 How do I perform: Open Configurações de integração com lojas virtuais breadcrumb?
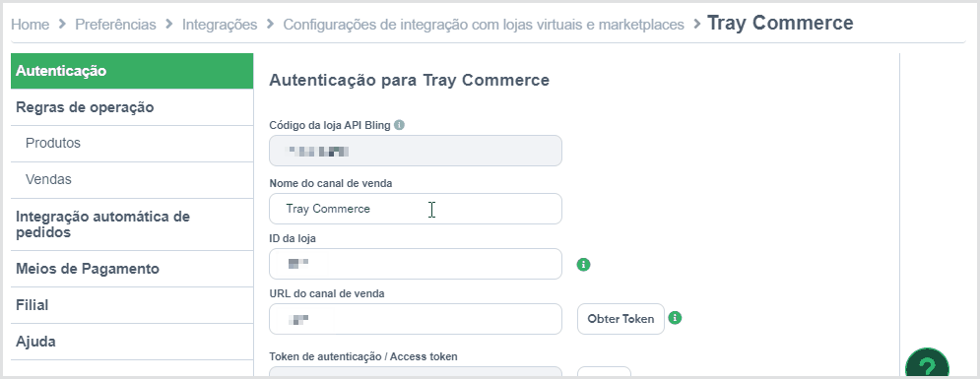point(484,25)
